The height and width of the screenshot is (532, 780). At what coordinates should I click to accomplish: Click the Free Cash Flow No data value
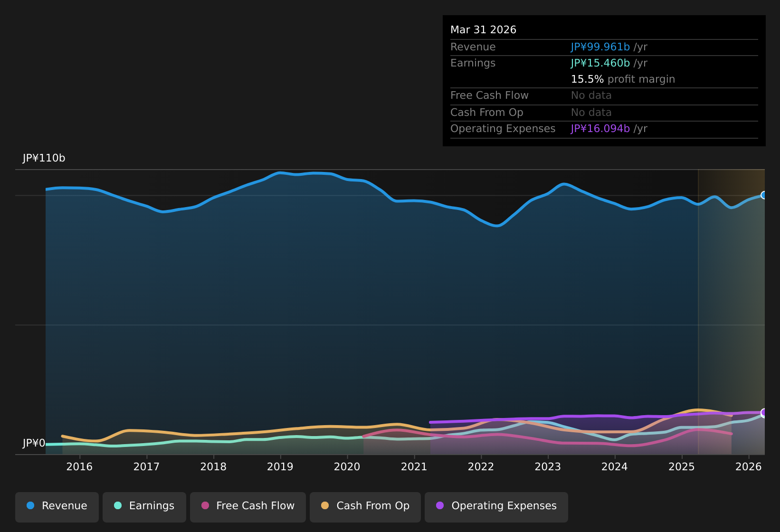tap(591, 95)
